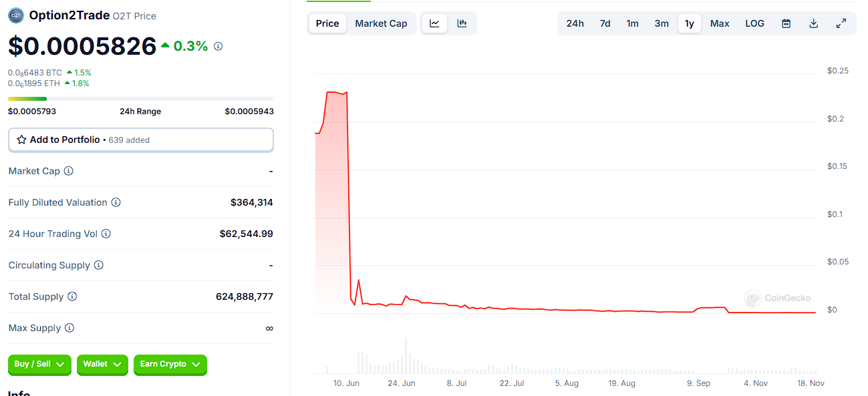Toggle the LOG scale option
868x396 pixels.
click(x=754, y=23)
